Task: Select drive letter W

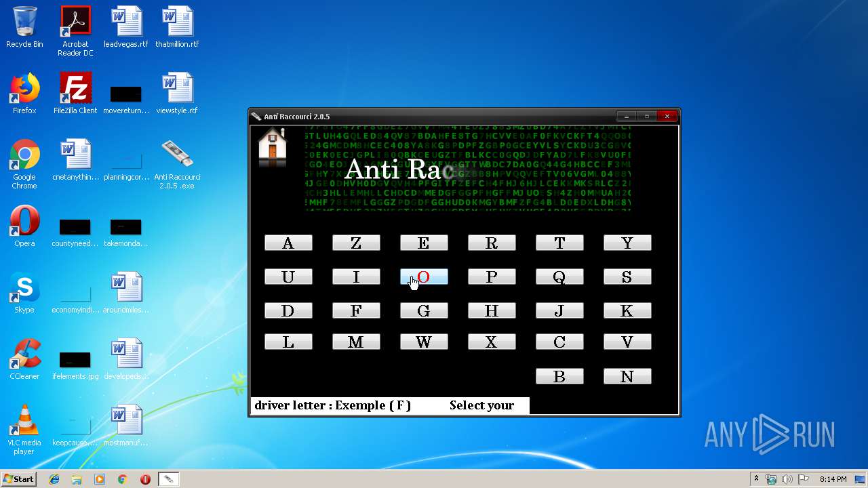Action: pyautogui.click(x=424, y=342)
